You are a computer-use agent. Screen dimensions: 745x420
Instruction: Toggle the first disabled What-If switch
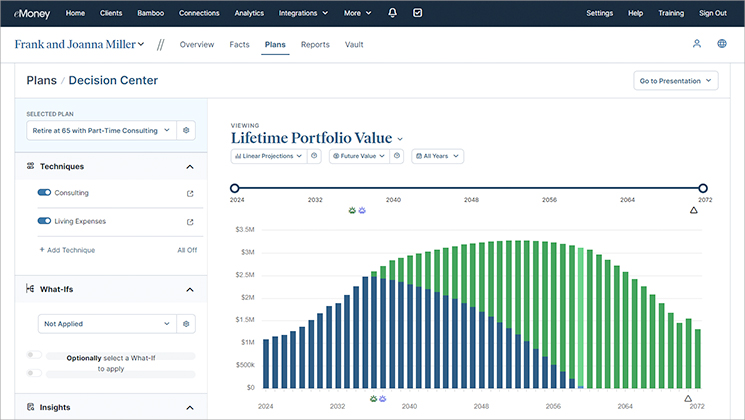click(x=34, y=355)
